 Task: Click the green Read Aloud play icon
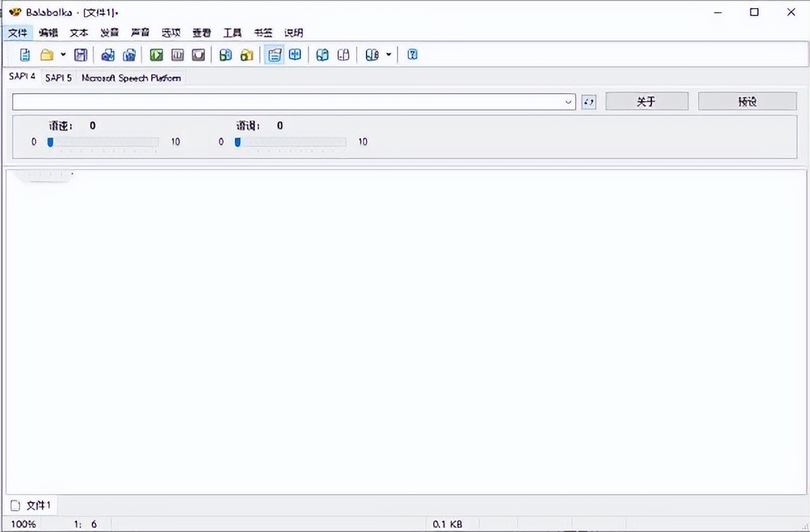tap(157, 55)
